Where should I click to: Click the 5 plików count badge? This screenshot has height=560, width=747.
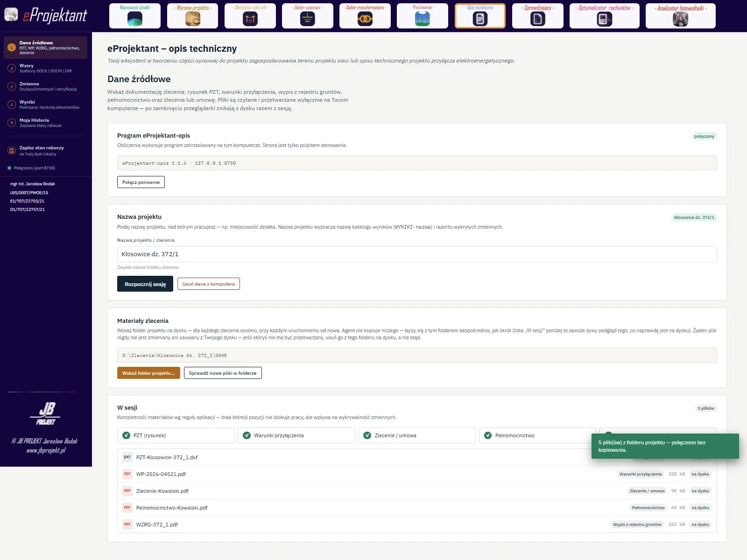tap(706, 408)
